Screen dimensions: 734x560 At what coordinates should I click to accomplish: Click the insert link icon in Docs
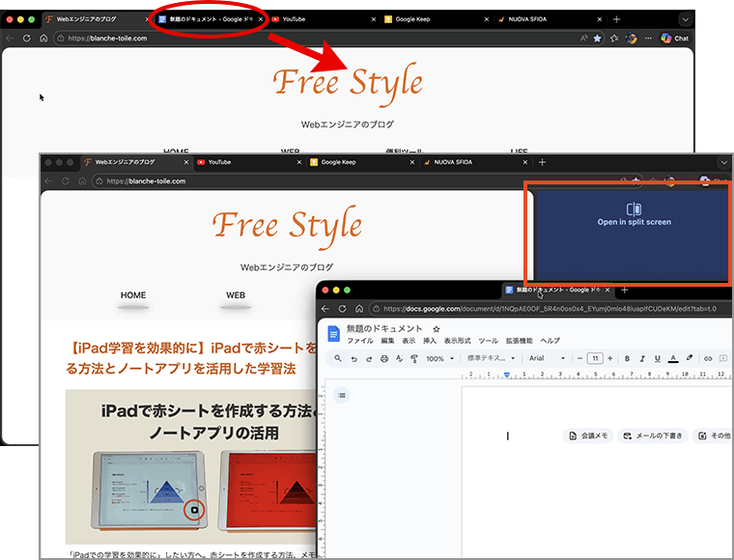708,358
